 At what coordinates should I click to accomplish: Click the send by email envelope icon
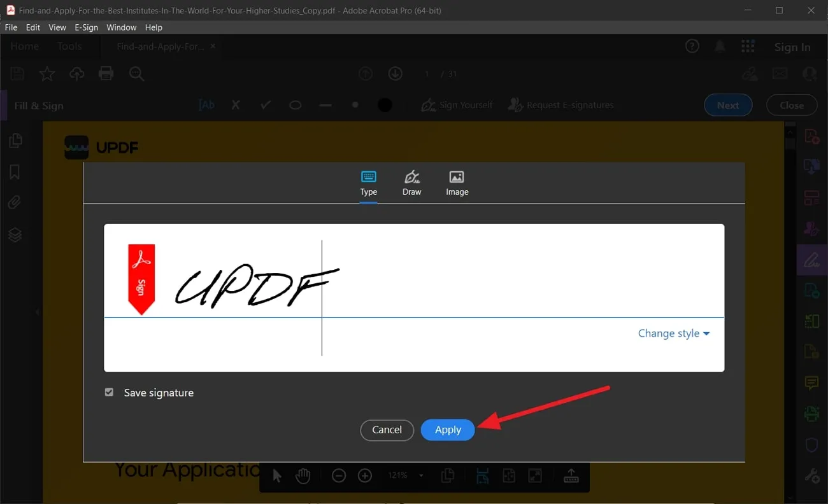tap(780, 74)
